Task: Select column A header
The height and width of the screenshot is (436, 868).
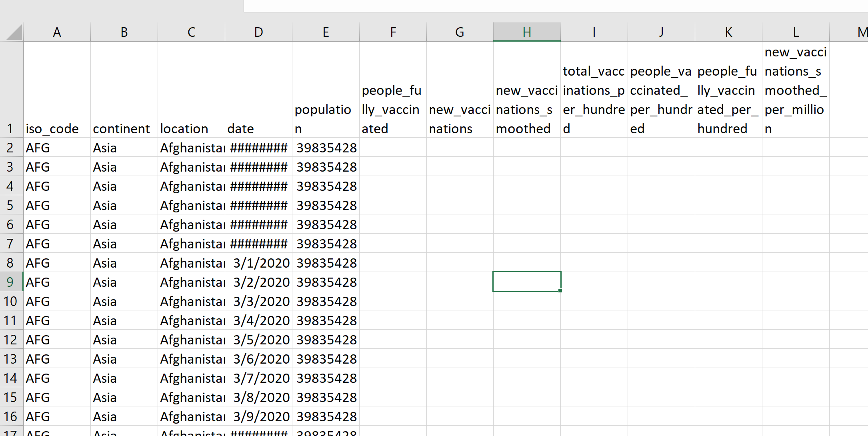Action: [x=57, y=32]
